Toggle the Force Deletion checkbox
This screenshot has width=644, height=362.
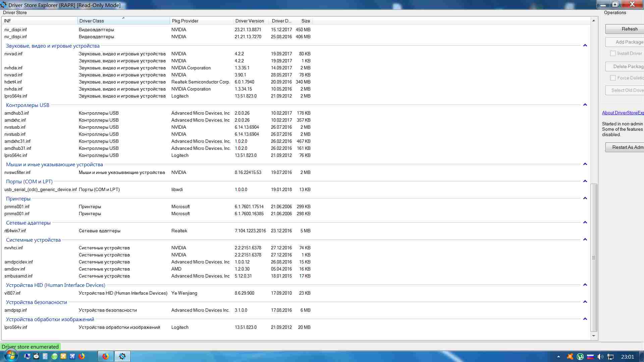pos(613,78)
